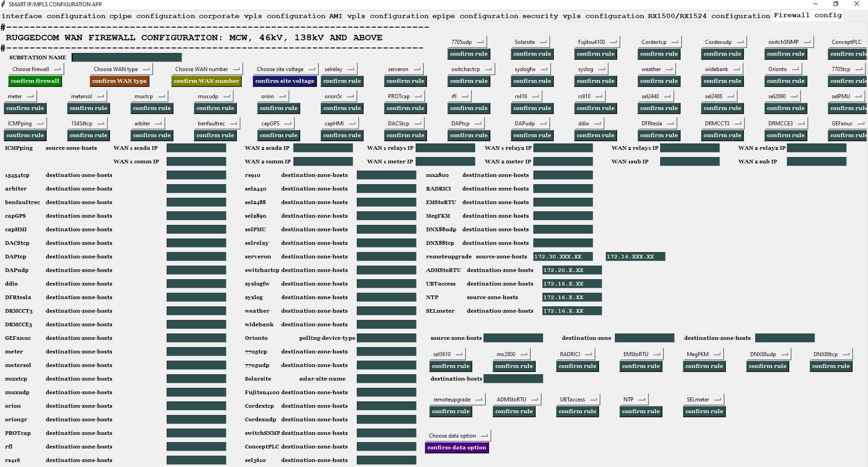Confirm rule under the NTP menu
868x467 pixels.
coord(641,411)
